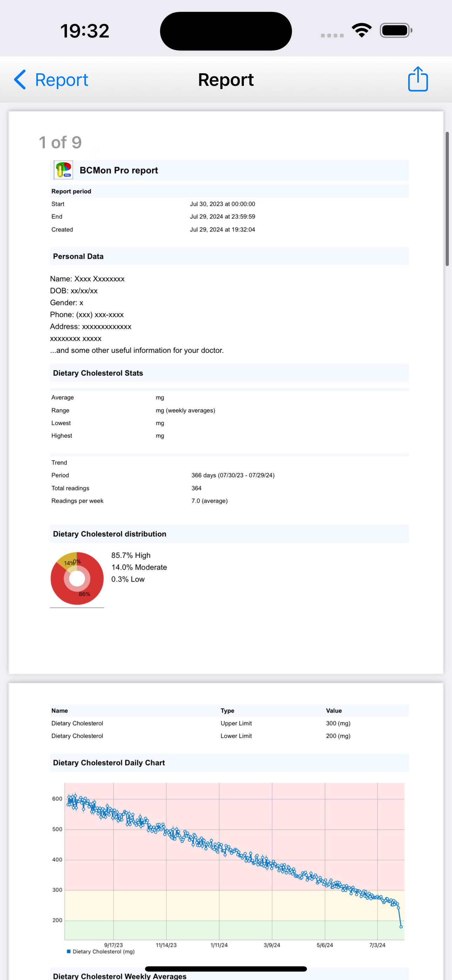Tap the '14.0% Moderate' legend entry
This screenshot has height=980, width=452.
pos(139,567)
